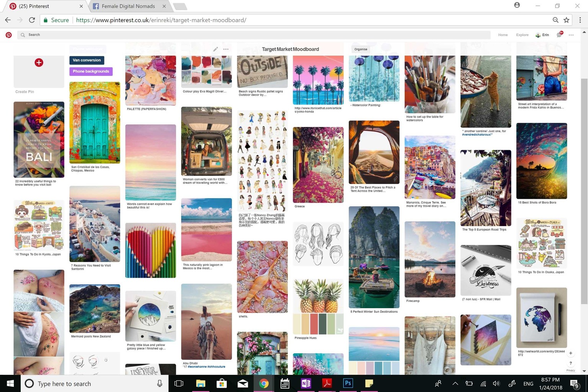588x392 pixels.
Task: Click the round plus button above help
Action: click(570, 353)
